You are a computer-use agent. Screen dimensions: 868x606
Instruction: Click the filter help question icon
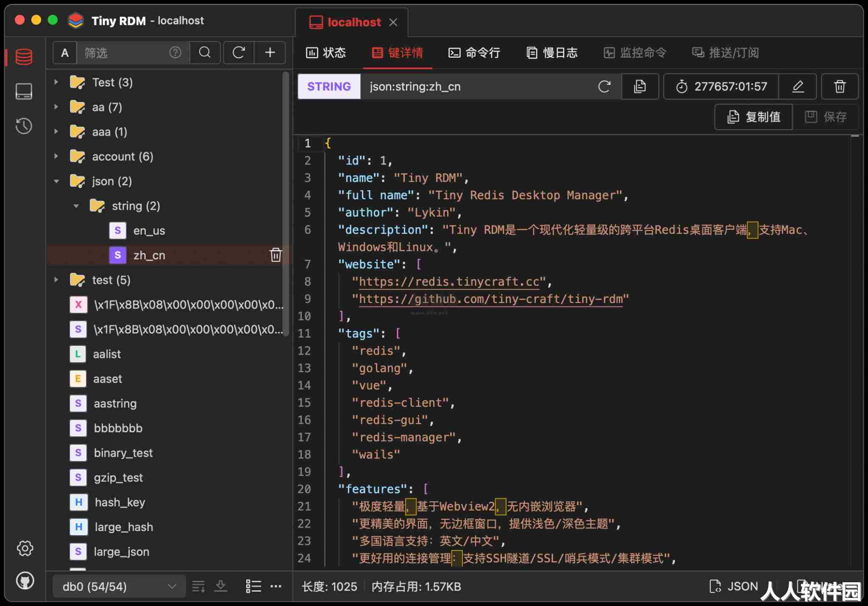tap(175, 53)
